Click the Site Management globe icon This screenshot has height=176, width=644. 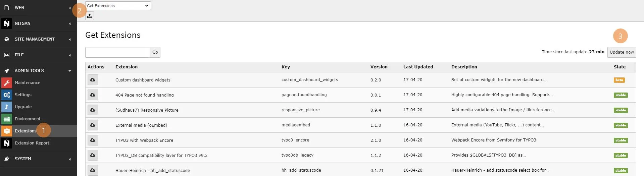coord(7,39)
